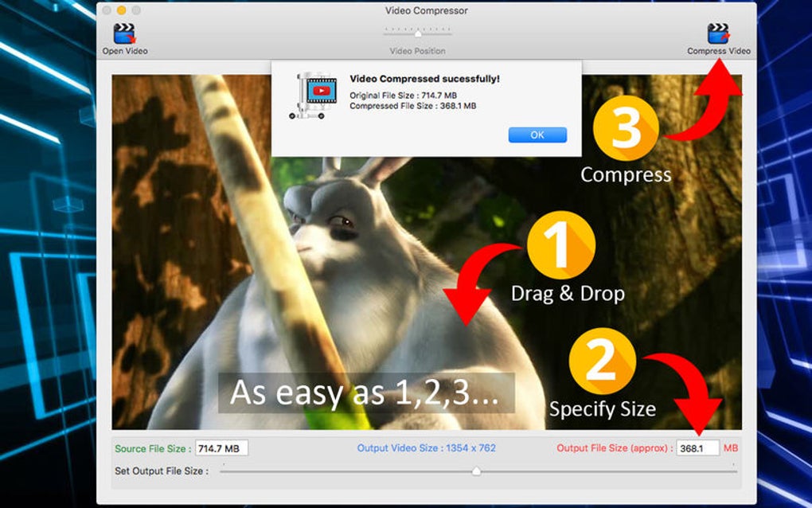The height and width of the screenshot is (508, 812).
Task: Click OK in the success dialog
Action: 537,135
